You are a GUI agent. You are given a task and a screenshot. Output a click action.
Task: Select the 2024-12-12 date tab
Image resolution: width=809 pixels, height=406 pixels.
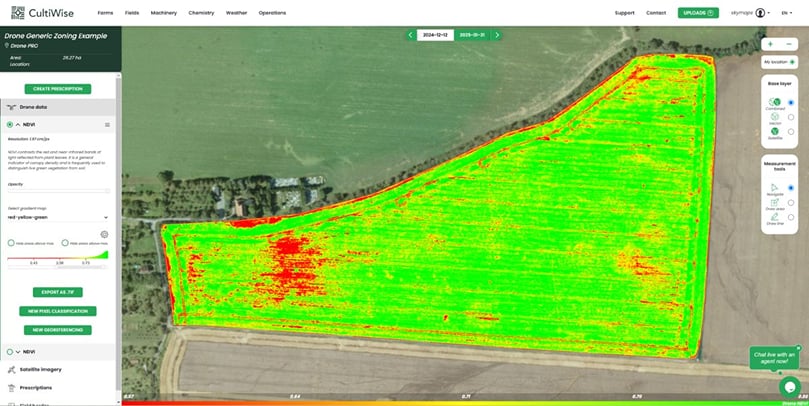[435, 35]
